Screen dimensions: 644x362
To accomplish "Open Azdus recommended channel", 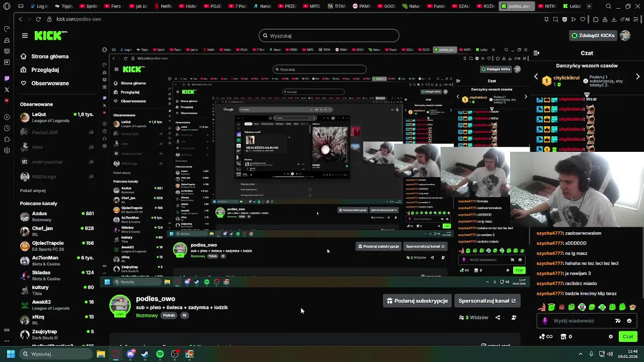I will [57, 217].
